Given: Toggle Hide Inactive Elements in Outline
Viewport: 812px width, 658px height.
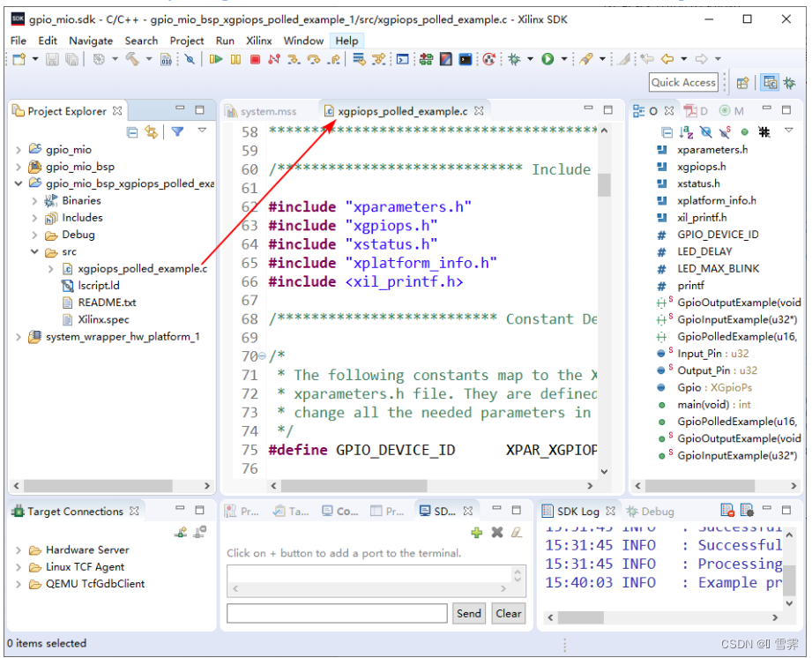Looking at the screenshot, I should coord(764,132).
